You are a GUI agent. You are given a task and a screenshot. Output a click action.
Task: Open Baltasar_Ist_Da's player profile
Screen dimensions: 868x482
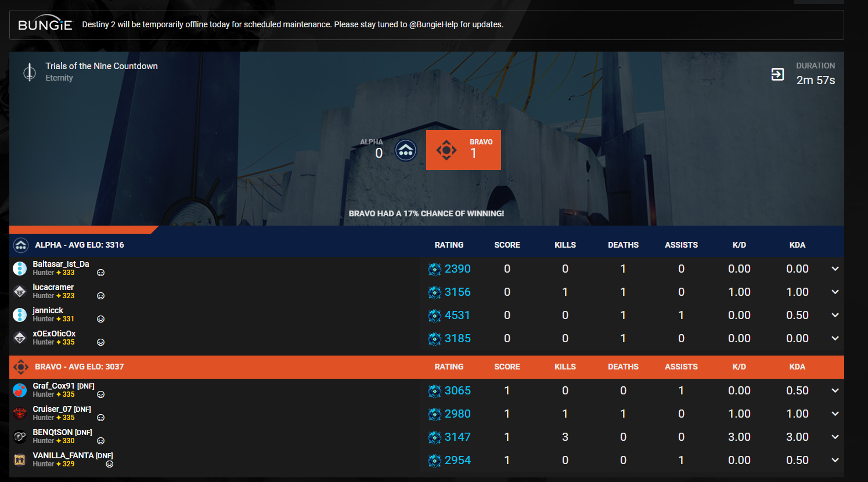[61, 264]
